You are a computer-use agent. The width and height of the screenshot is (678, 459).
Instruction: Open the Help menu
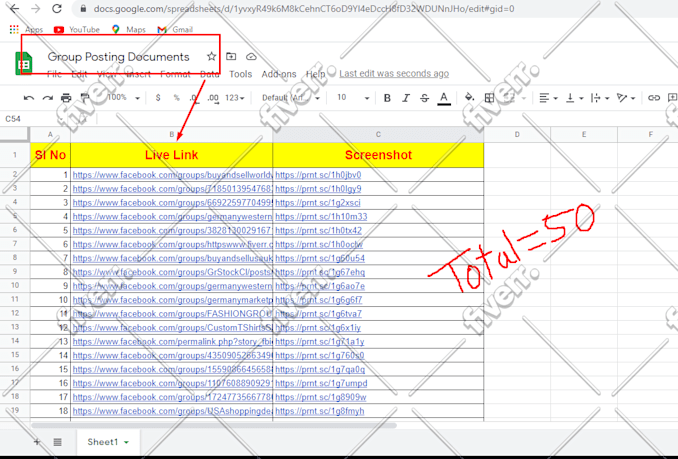pyautogui.click(x=316, y=74)
